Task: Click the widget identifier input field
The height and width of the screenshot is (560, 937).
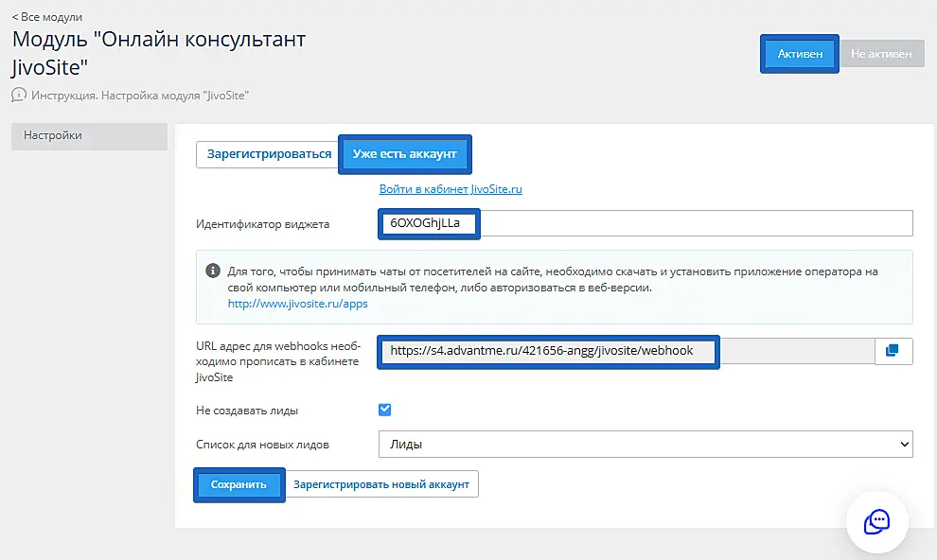Action: point(644,224)
